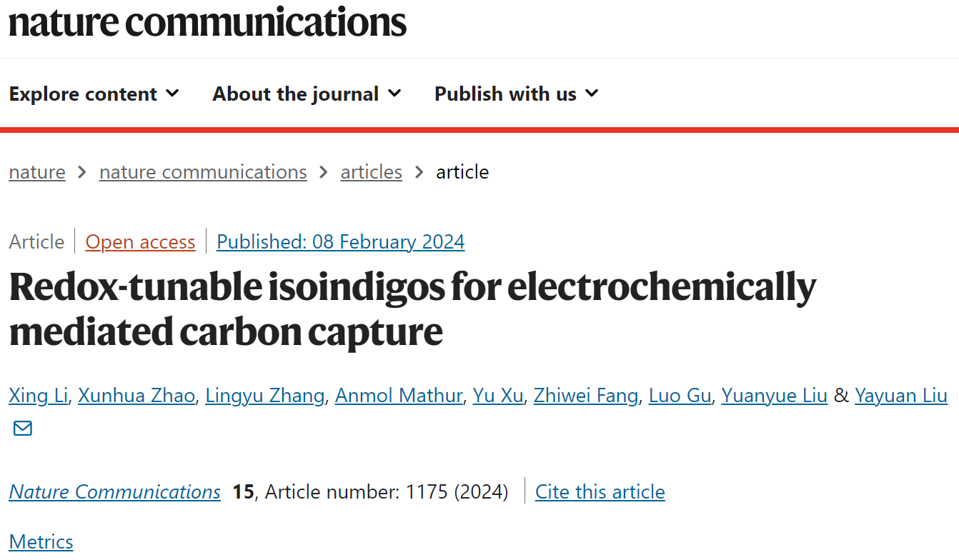Expand the About the journal menu
Viewport: 959px width, 560px height.
pos(307,94)
